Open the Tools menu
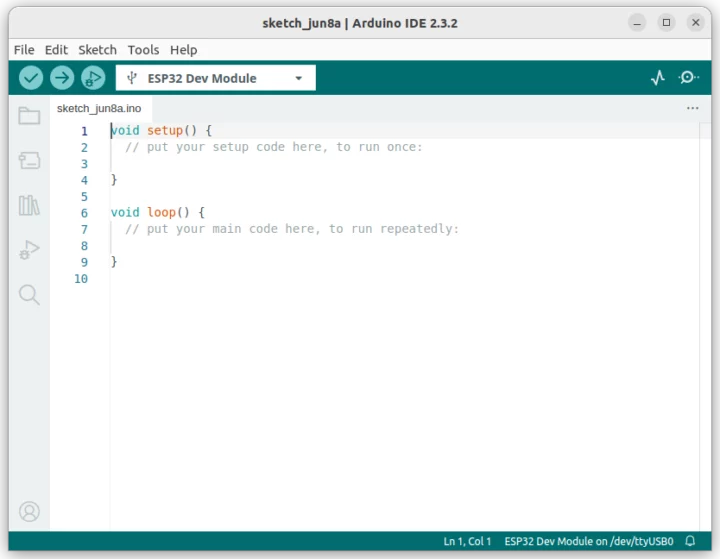The image size is (720, 559). point(143,49)
